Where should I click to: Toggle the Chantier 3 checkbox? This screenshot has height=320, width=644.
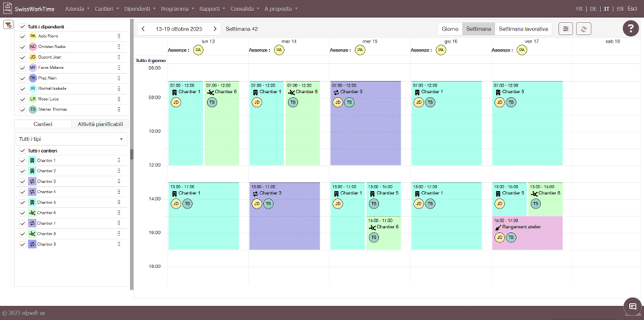coord(22,181)
